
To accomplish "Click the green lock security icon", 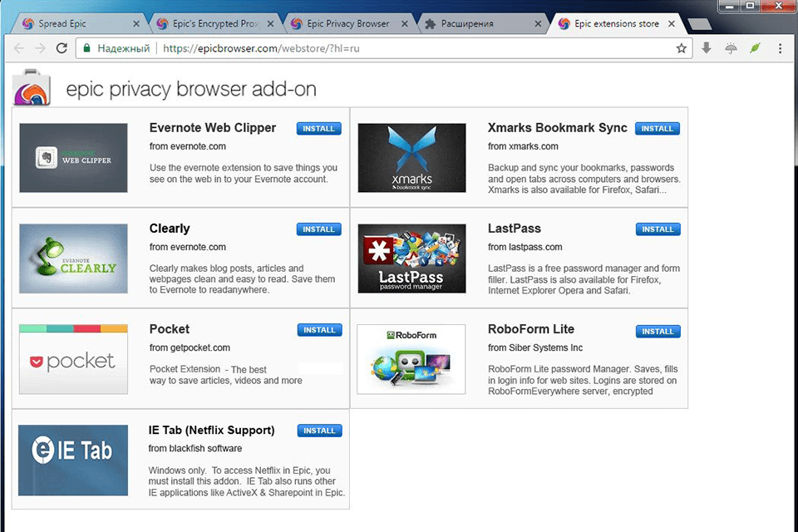I will [86, 48].
